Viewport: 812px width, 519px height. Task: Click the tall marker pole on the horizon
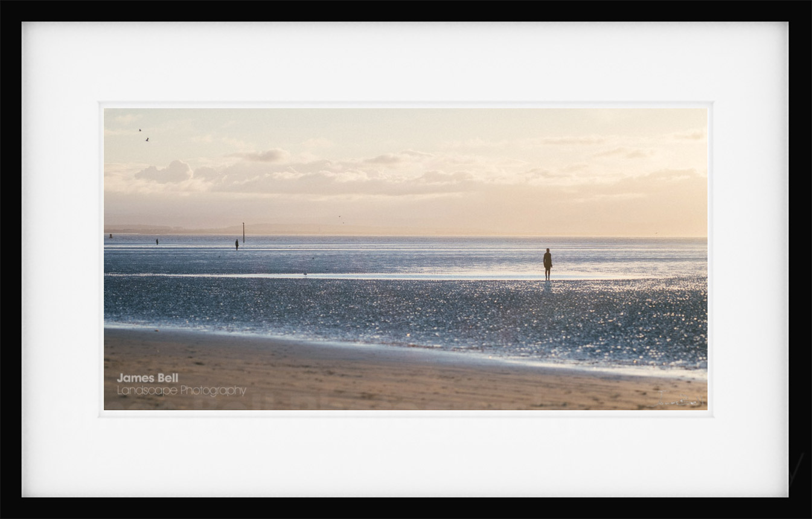click(x=243, y=233)
